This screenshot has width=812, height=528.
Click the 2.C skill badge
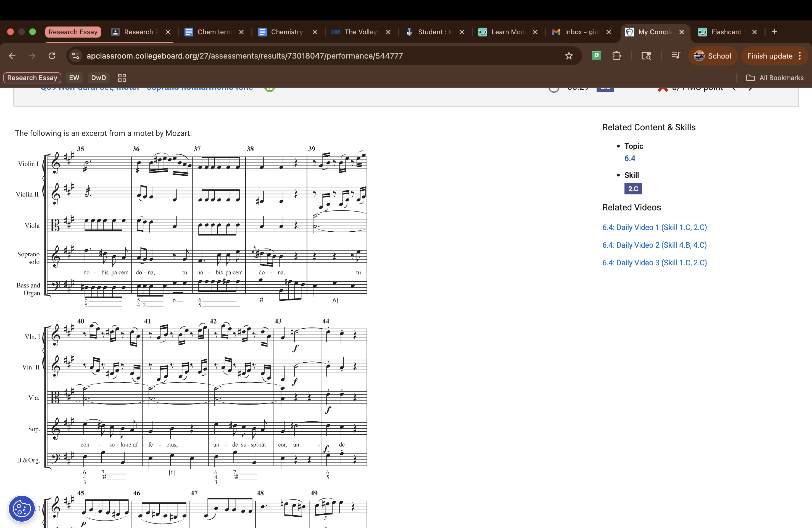633,189
